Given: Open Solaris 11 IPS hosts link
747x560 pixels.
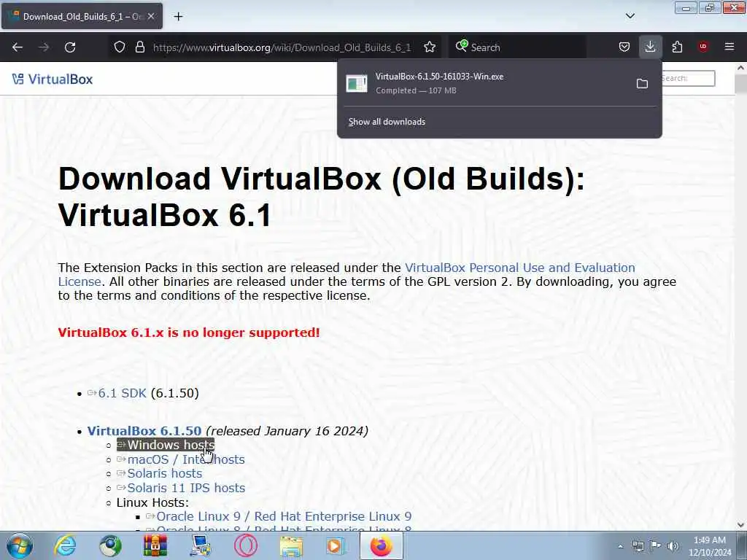Looking at the screenshot, I should [181, 488].
